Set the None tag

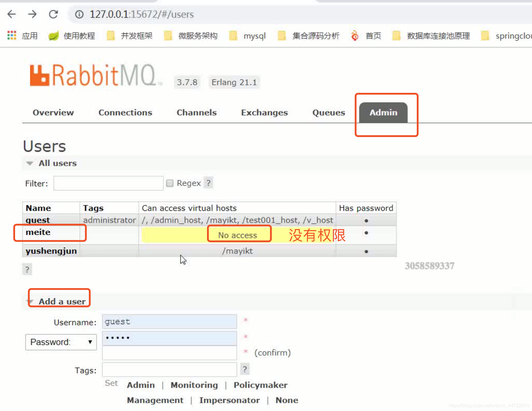pyautogui.click(x=287, y=400)
